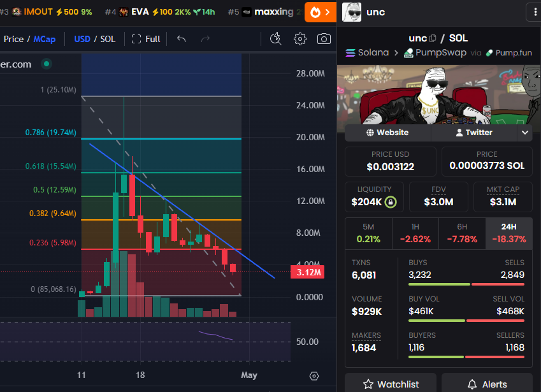Click the May date label on time axis
Screen dimensions: 541x392
pos(249,375)
